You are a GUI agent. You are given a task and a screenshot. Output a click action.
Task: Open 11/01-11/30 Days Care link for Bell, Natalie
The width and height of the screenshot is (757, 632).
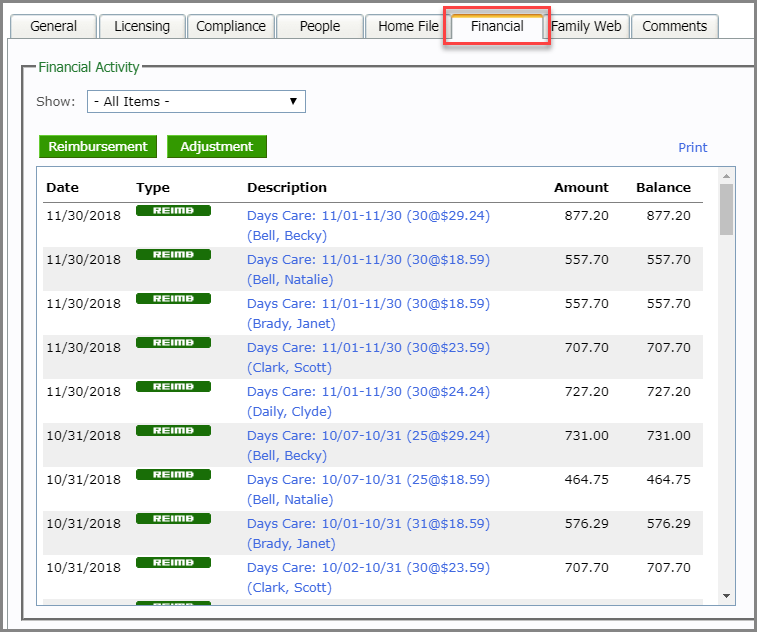click(368, 269)
